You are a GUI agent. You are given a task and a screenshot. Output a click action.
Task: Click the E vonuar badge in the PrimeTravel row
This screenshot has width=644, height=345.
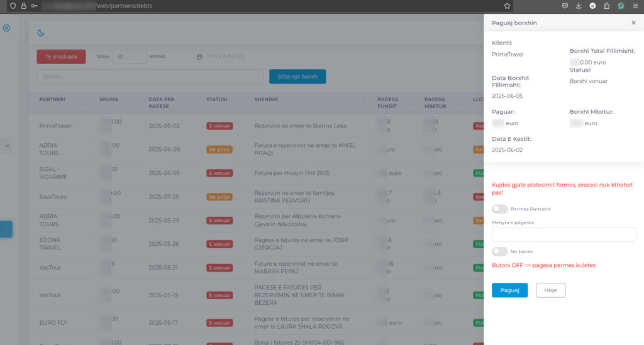click(219, 126)
